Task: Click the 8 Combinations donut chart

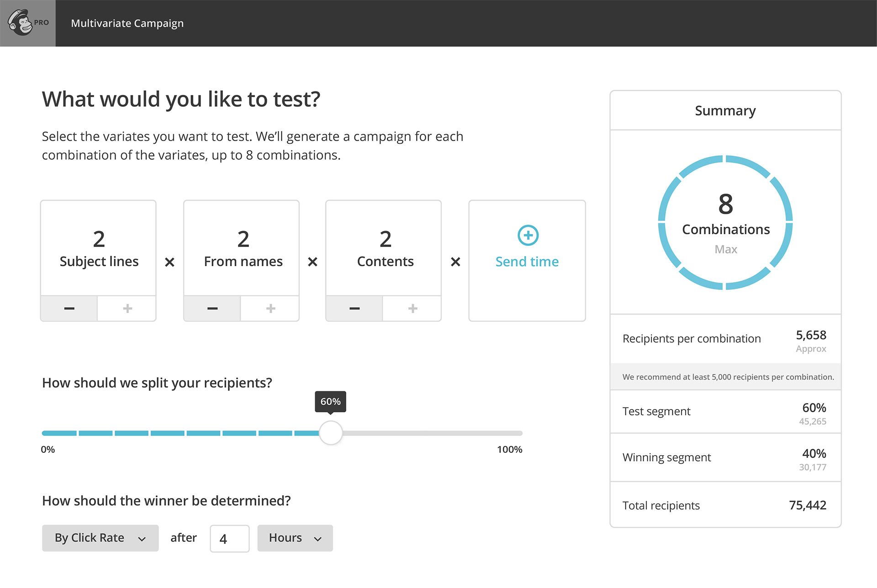Action: click(725, 222)
